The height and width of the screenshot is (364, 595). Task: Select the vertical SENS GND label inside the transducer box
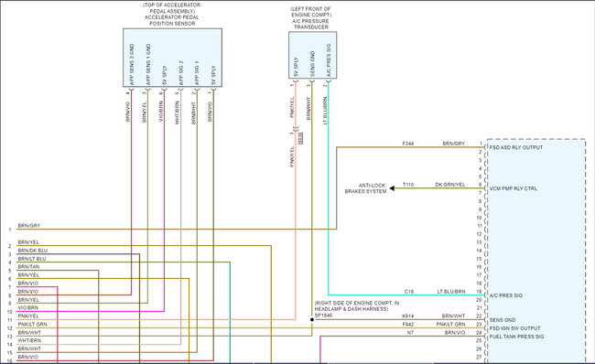point(313,64)
